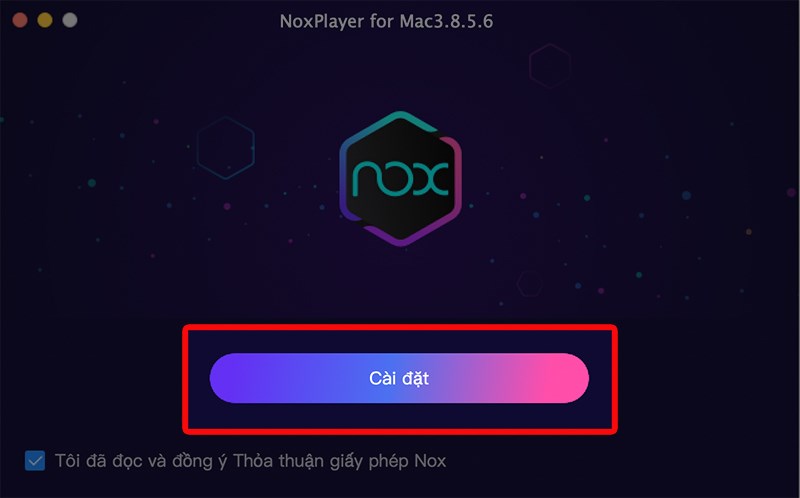Click the word Nox at the end of the agreement
Screen dimensions: 800x498
click(x=430, y=461)
